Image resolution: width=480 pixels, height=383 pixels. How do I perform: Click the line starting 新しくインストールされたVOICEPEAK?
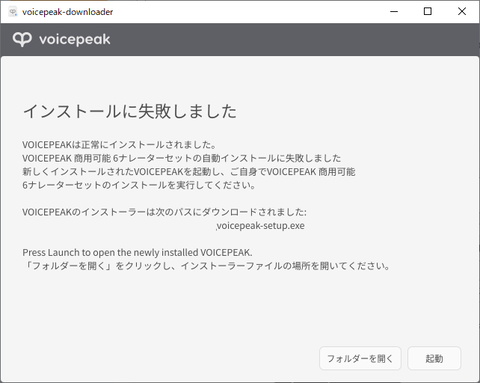[x=189, y=172]
